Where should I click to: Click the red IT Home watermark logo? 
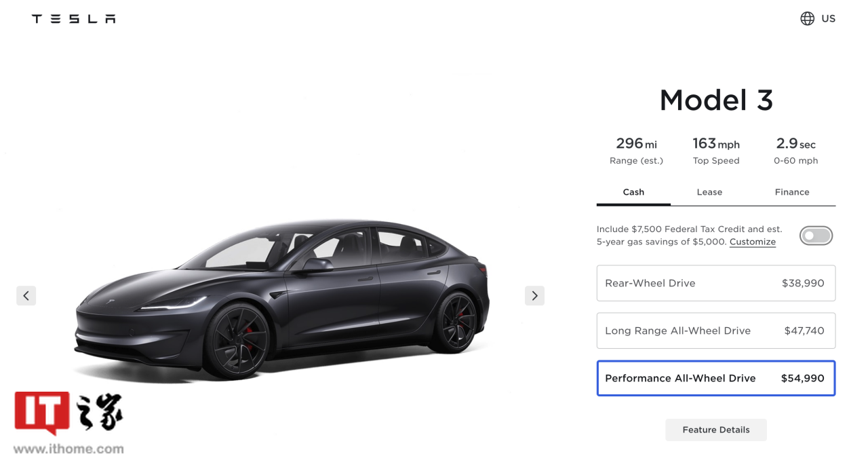tap(42, 413)
